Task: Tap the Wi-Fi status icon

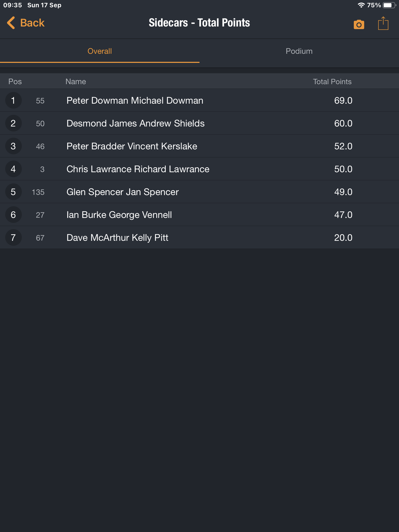Action: (x=361, y=5)
